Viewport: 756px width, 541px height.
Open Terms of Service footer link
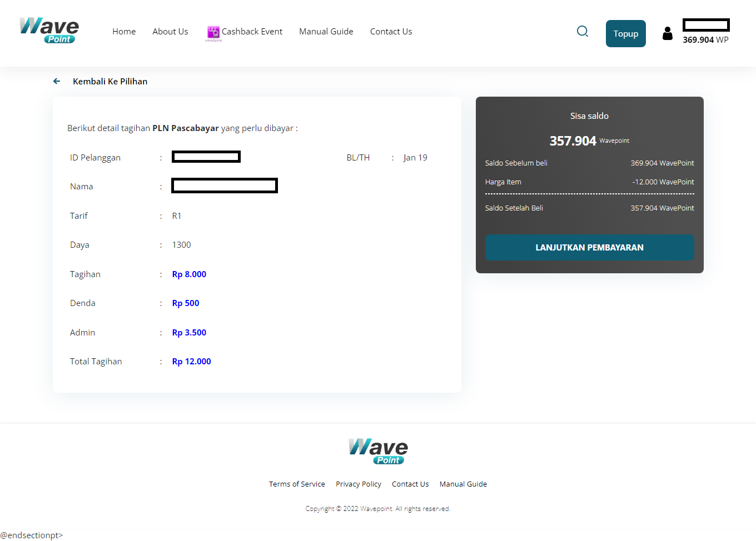pyautogui.click(x=297, y=484)
